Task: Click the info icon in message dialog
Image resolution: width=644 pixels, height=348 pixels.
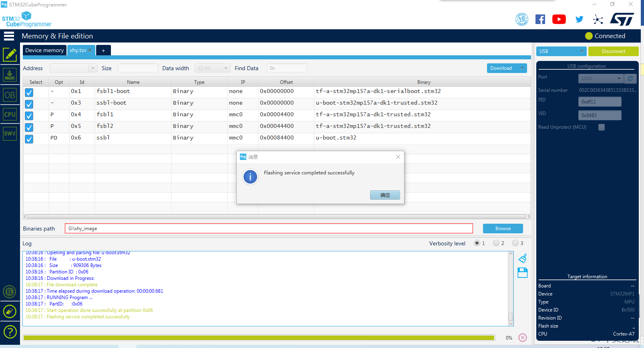Action: 250,176
